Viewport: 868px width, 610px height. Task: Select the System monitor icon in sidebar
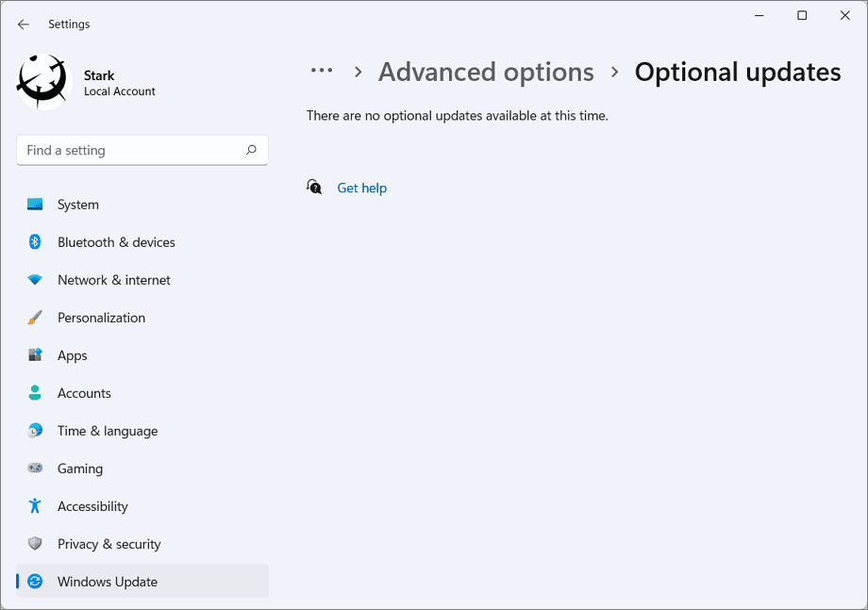coord(35,205)
